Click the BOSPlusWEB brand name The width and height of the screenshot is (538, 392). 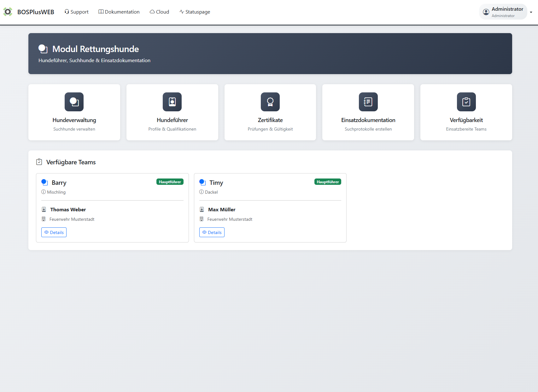click(x=36, y=12)
